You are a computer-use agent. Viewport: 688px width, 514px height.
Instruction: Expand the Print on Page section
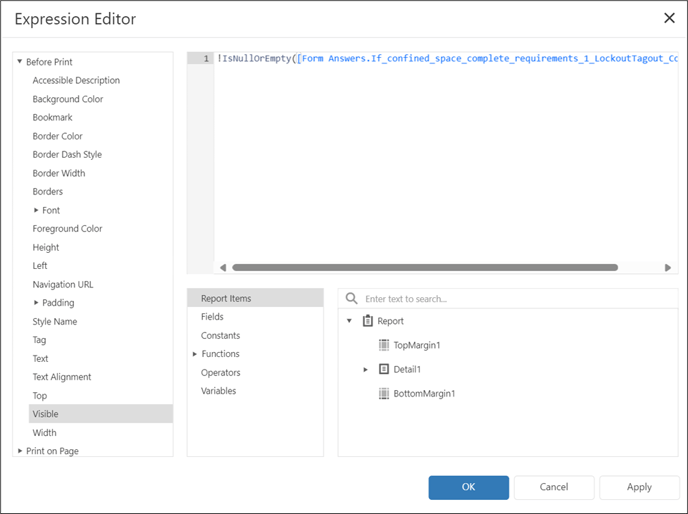click(x=20, y=451)
